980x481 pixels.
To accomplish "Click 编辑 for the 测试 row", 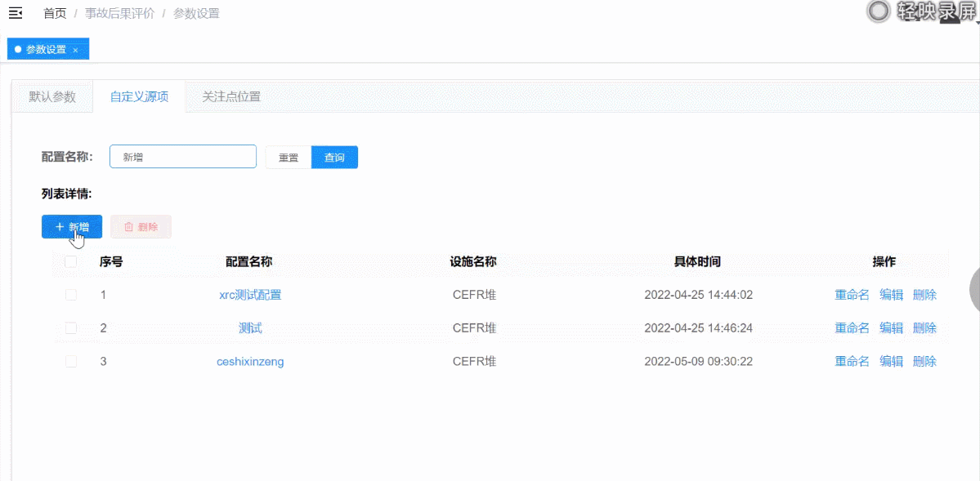I will (x=892, y=328).
